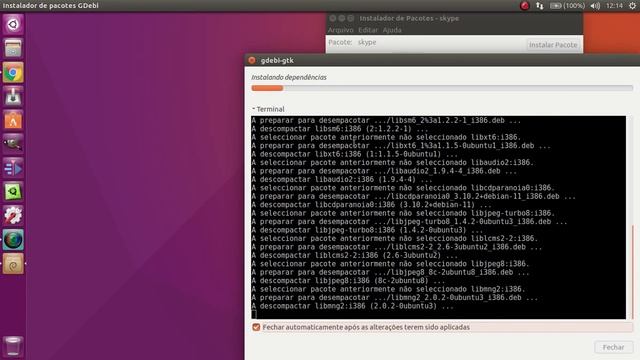Open the Ajuda menu in Instalador window
Screen dimensions: 640x360
pos(392,30)
